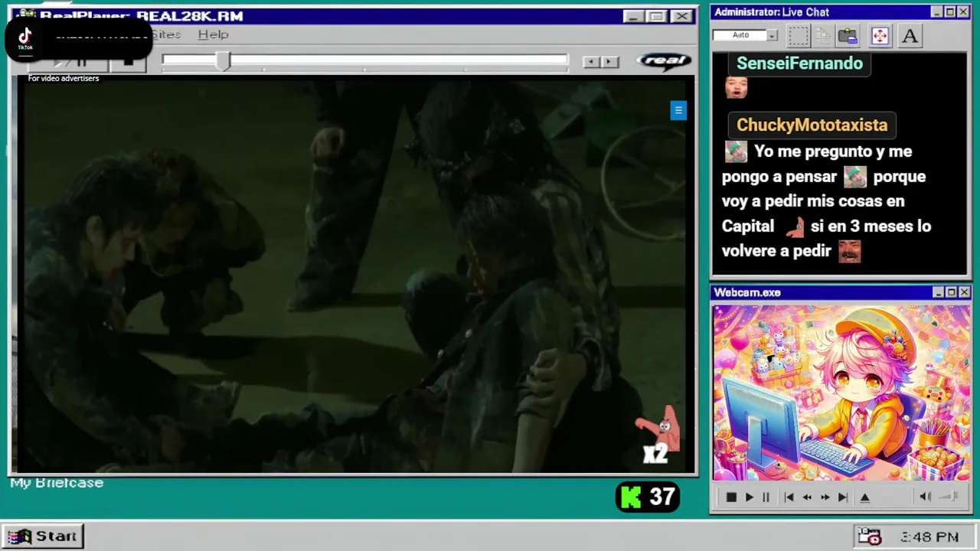Skip to next track in Webcam.exe

coord(843,497)
